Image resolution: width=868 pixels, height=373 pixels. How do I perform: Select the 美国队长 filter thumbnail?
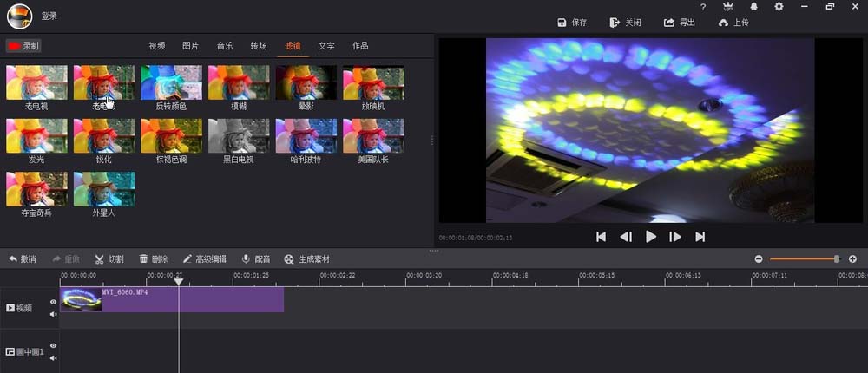(x=373, y=135)
